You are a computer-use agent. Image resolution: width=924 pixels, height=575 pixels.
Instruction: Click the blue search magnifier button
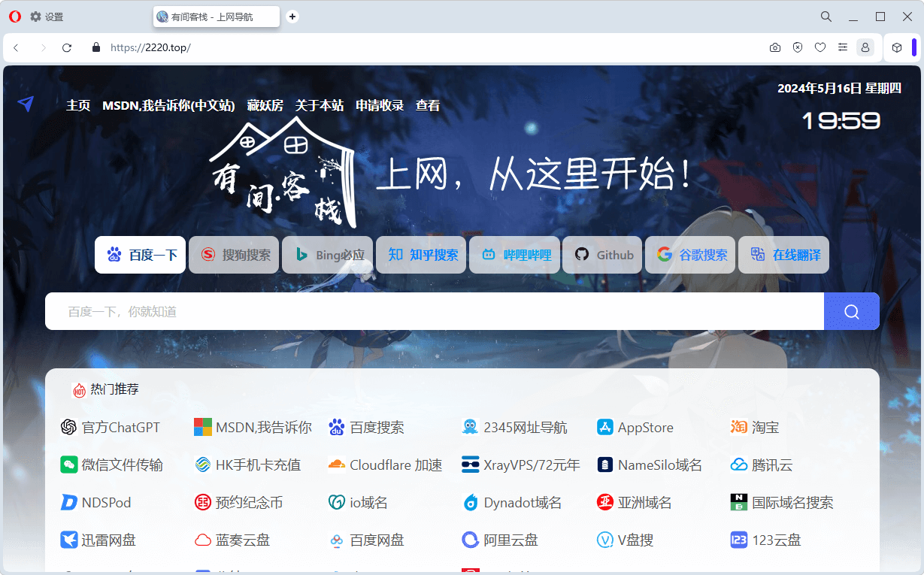click(852, 311)
